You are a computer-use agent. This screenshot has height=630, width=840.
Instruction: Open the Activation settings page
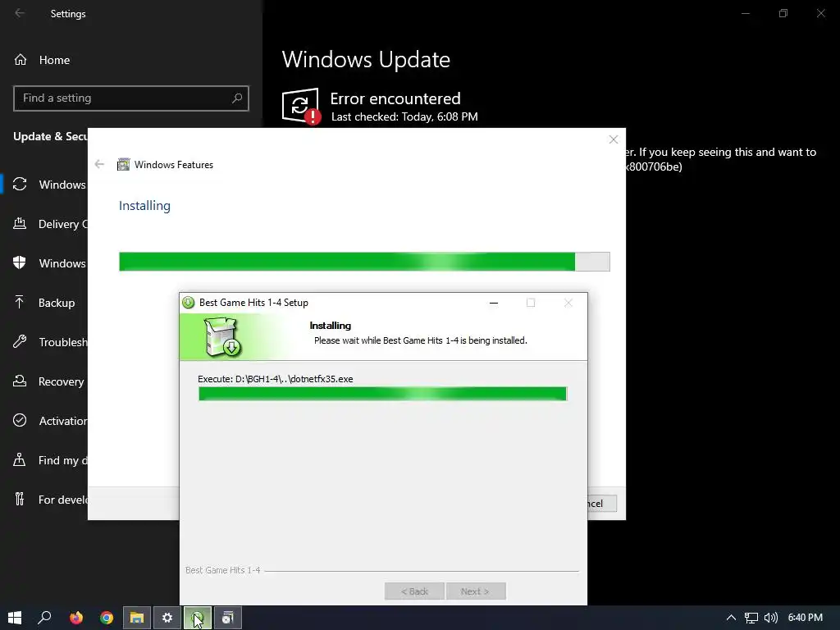(x=49, y=421)
